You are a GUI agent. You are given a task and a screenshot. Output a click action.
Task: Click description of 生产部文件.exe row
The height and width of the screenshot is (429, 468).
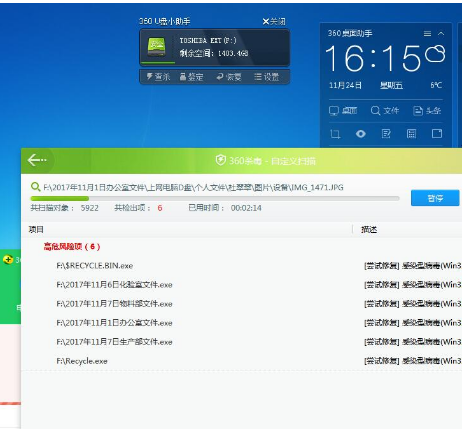413,342
